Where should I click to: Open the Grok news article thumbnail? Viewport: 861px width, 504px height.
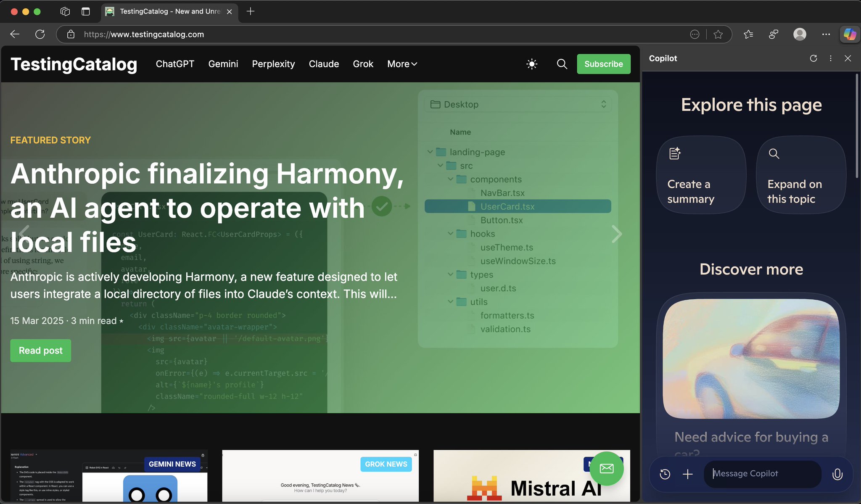click(320, 476)
